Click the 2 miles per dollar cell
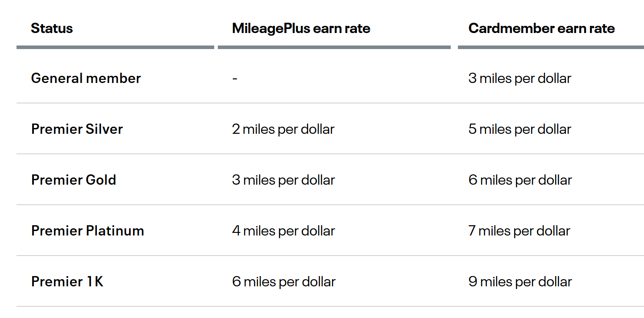Viewport: 644px width, 318px height. pyautogui.click(x=283, y=129)
